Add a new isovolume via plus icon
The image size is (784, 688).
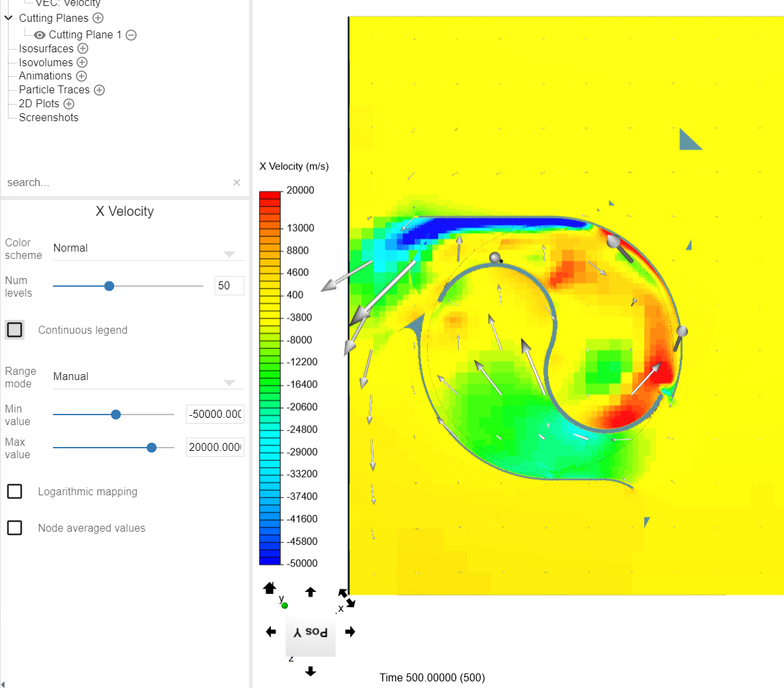(82, 62)
